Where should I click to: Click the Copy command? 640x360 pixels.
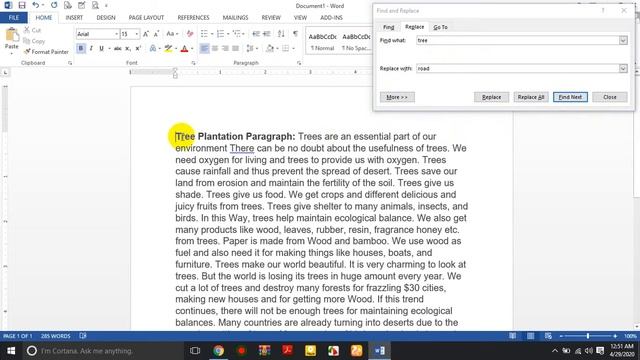34,41
